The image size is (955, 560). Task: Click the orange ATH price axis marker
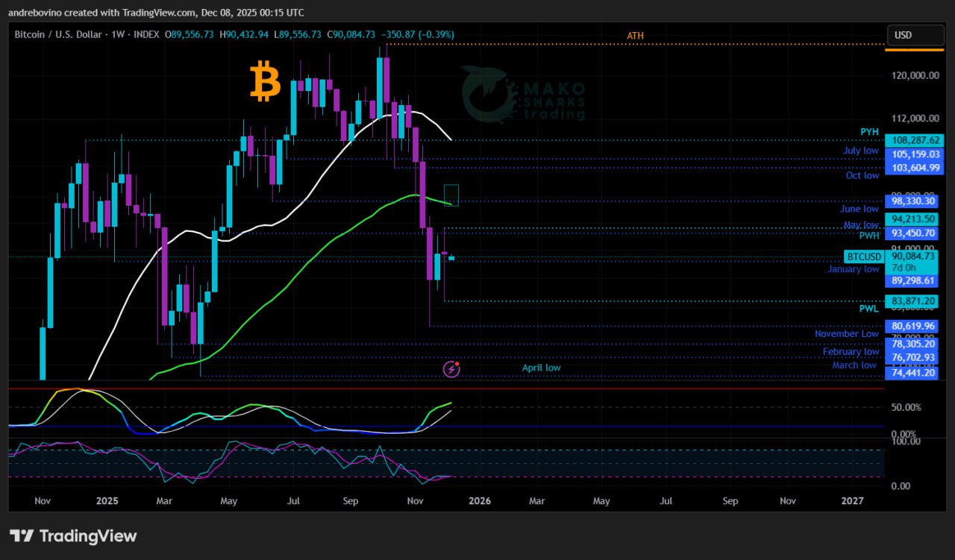(913, 50)
